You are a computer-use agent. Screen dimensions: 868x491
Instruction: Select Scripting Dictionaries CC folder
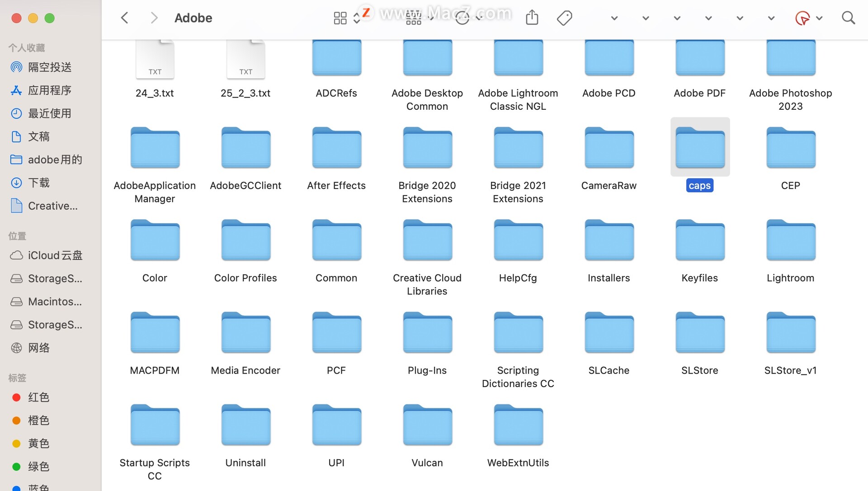[518, 332]
